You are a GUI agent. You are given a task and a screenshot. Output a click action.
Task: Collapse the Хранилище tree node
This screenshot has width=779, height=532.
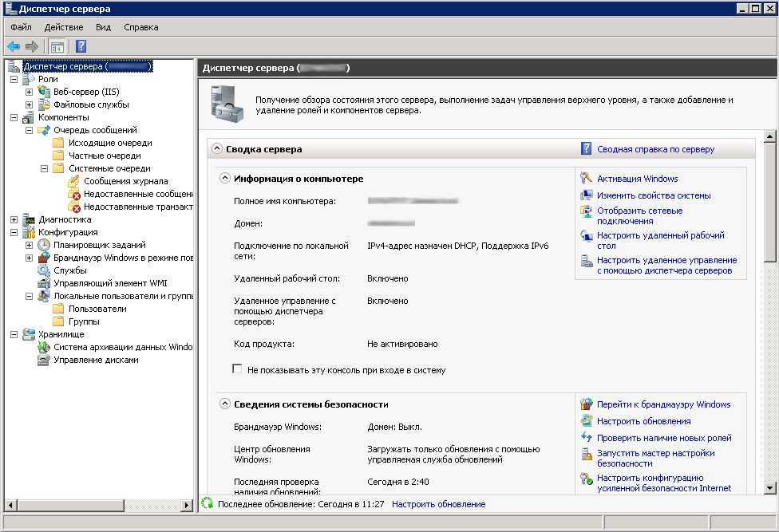click(14, 334)
